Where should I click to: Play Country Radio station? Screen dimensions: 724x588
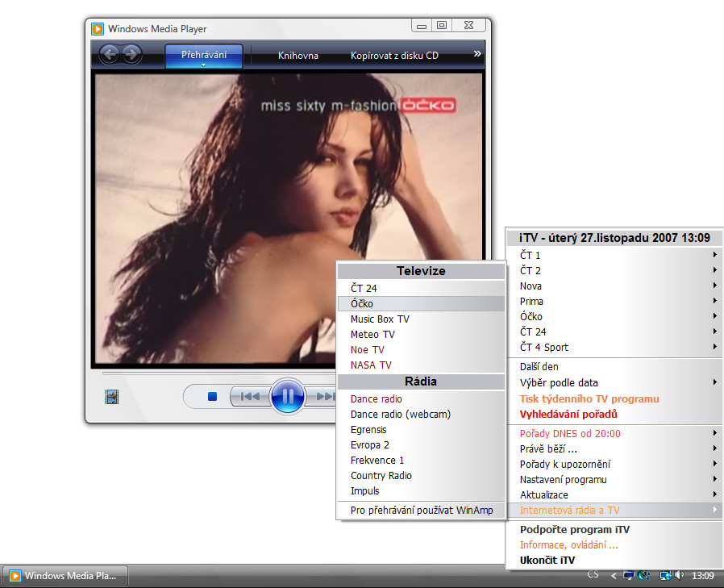click(421, 475)
